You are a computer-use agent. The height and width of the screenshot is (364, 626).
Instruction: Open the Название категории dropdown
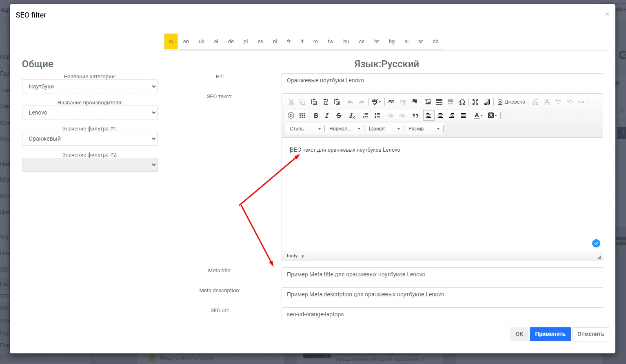click(90, 86)
